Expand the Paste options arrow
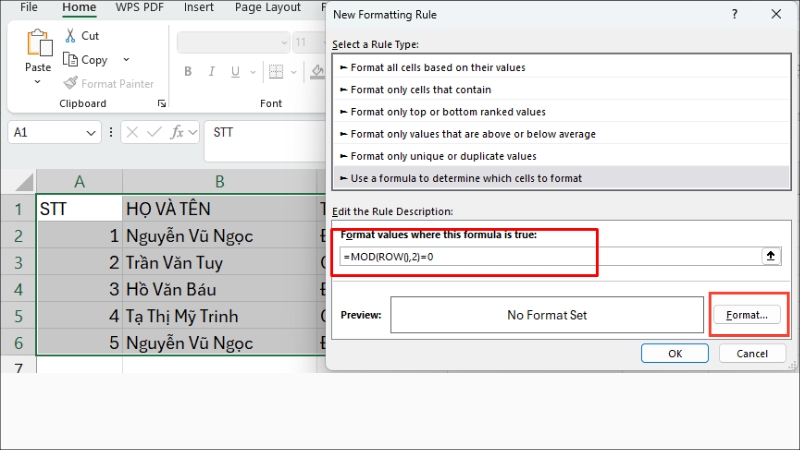800x450 pixels. tap(37, 82)
